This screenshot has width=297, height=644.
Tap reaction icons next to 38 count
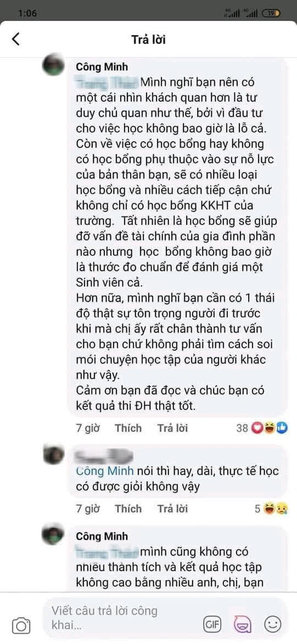point(269,428)
